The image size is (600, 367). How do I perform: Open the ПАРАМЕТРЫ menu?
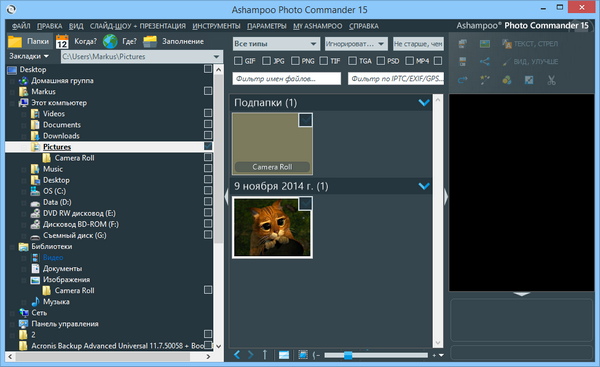point(267,26)
